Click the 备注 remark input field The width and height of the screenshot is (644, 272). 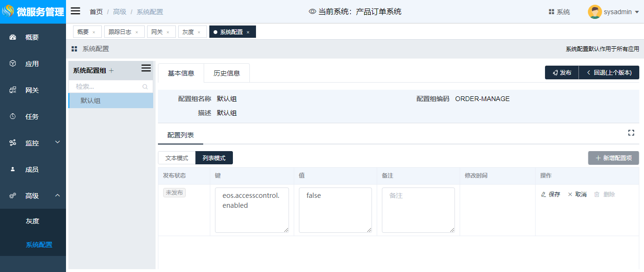[418, 210]
